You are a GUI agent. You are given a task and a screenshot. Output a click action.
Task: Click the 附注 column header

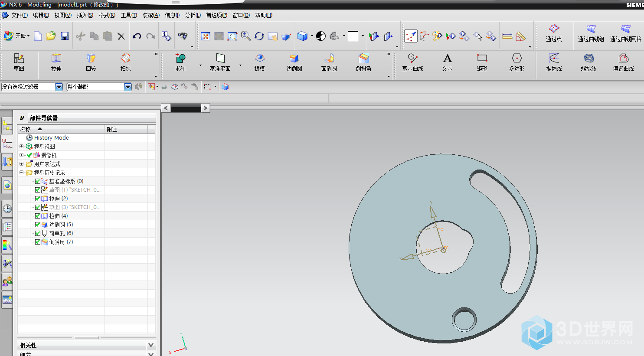click(126, 129)
